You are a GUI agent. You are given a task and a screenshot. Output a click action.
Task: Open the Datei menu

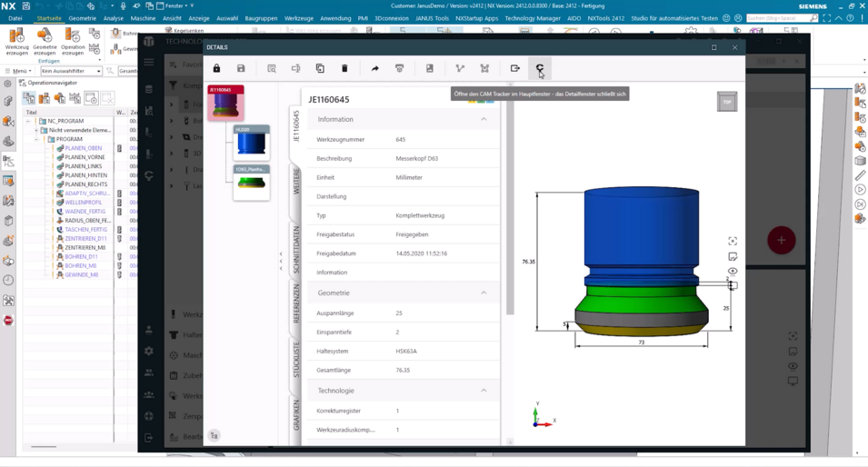pos(15,18)
